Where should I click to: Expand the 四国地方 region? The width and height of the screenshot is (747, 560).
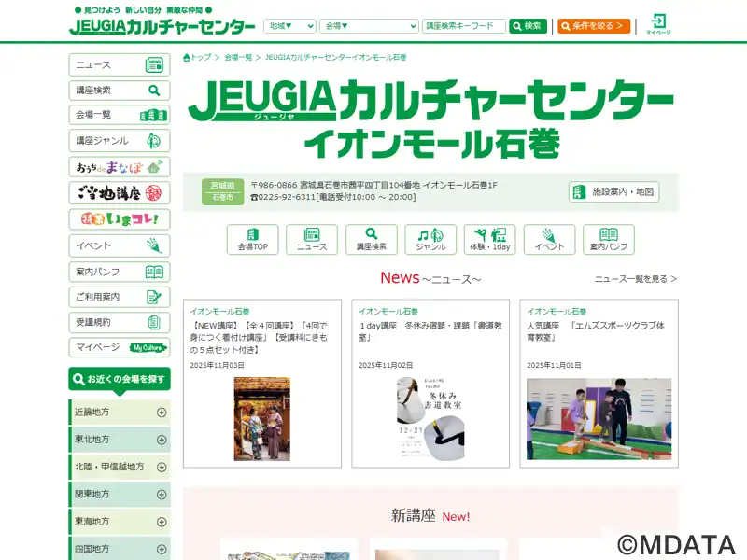120,549
